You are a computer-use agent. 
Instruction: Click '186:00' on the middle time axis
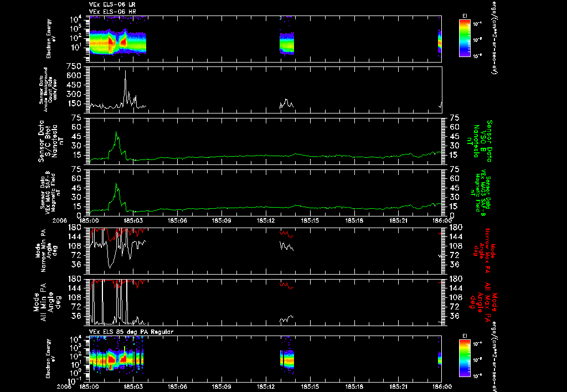[x=442, y=220]
